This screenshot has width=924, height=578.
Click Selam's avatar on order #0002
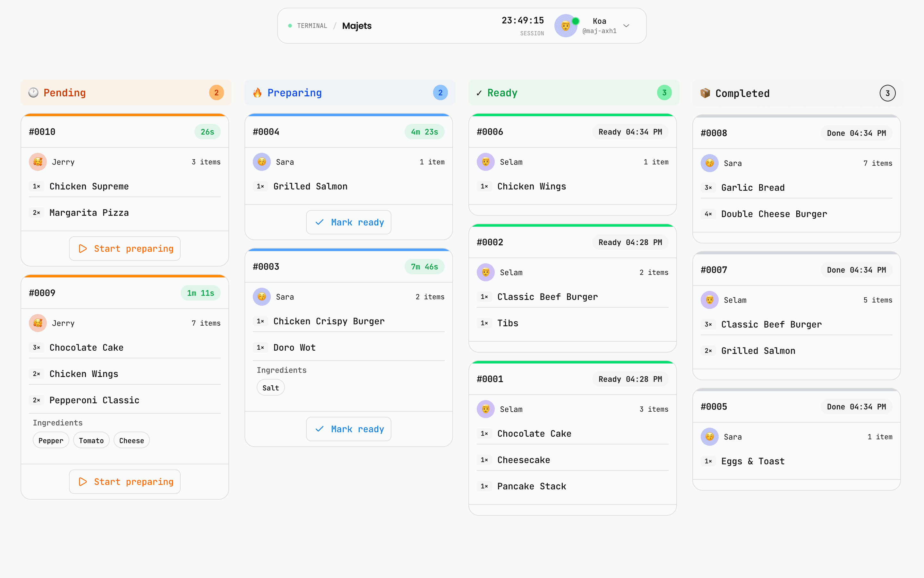[486, 272]
